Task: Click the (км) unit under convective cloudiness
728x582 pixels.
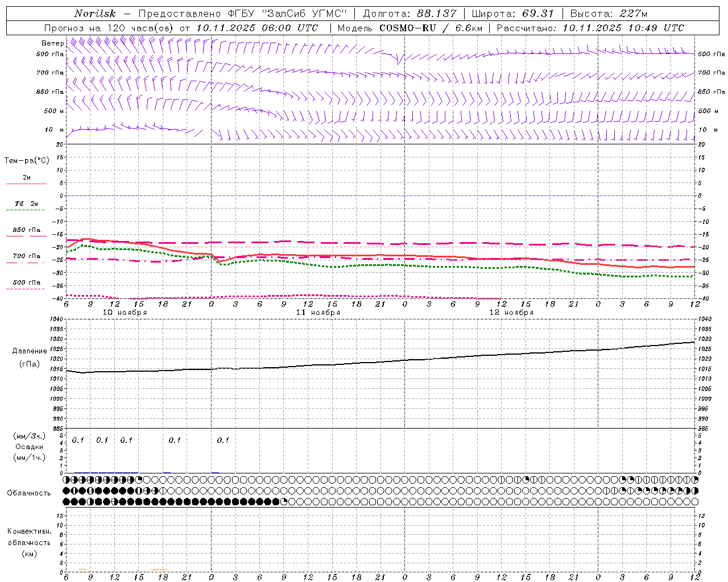Action: (29, 554)
